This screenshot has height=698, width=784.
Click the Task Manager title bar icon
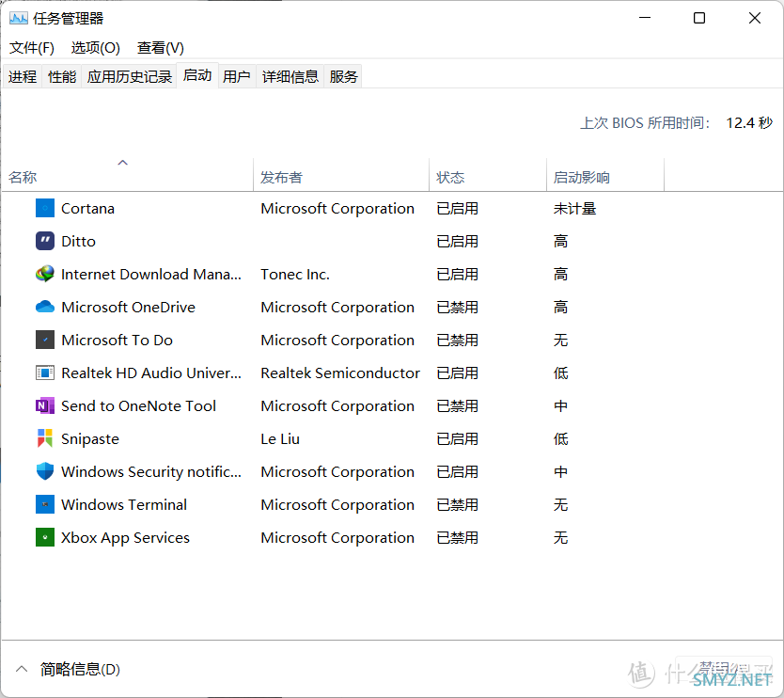[x=19, y=19]
